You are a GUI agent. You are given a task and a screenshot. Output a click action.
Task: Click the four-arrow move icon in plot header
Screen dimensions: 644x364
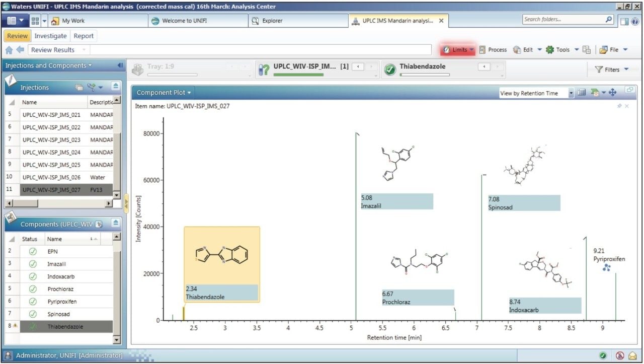pyautogui.click(x=612, y=93)
